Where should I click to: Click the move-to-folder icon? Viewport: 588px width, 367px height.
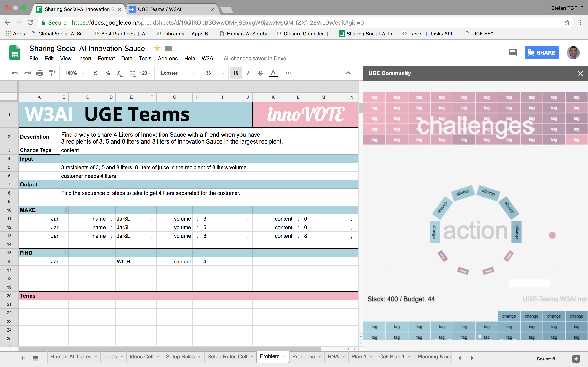tap(169, 49)
